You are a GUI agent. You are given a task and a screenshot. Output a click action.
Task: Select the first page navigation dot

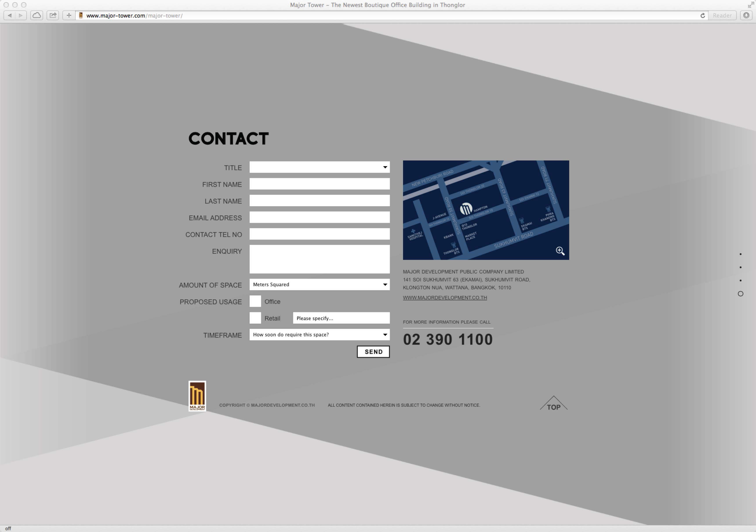tap(741, 254)
